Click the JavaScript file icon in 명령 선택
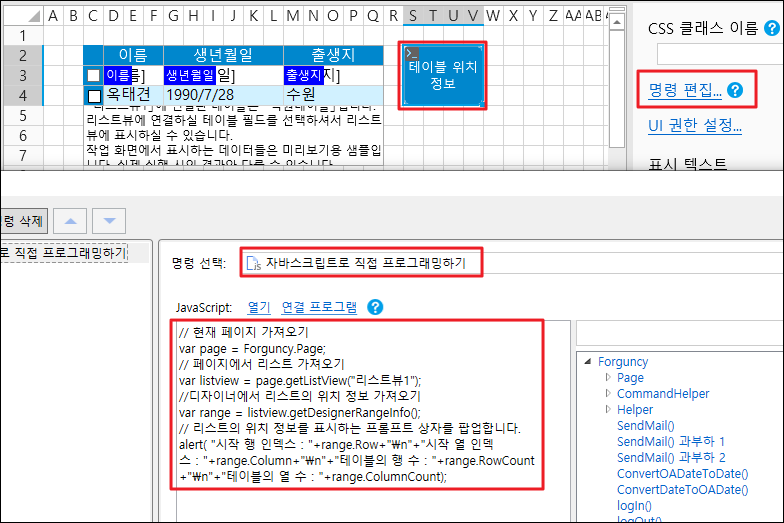 pos(254,264)
